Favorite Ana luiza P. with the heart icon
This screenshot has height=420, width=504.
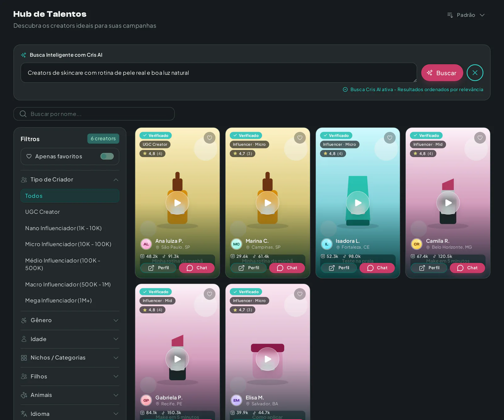tap(209, 138)
